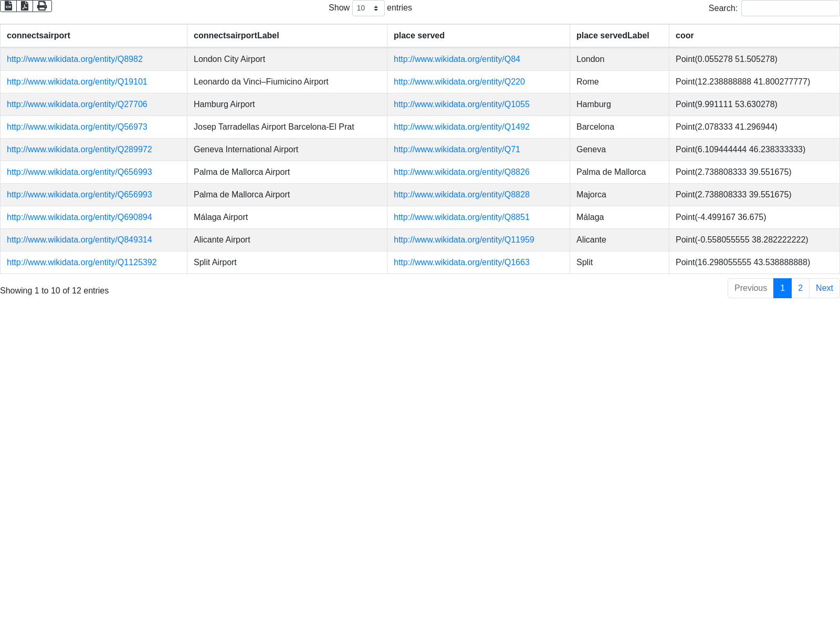Viewport: 840px width, 630px height.
Task: Open Málaga Airport entity link Q690894
Action: 79,217
